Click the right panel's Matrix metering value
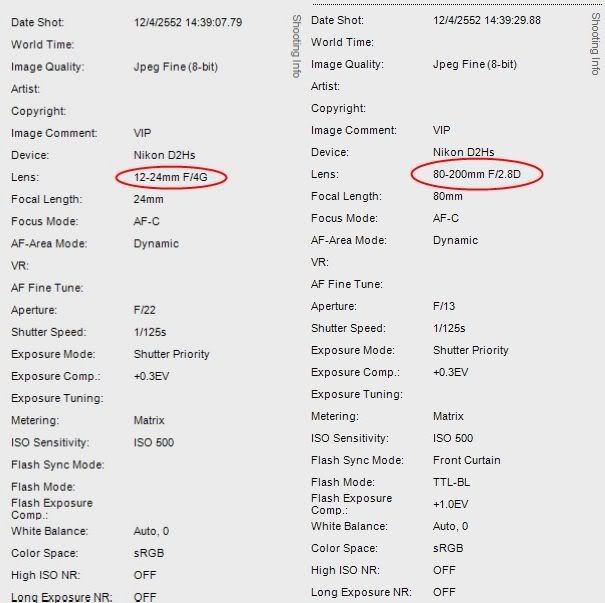 point(448,416)
